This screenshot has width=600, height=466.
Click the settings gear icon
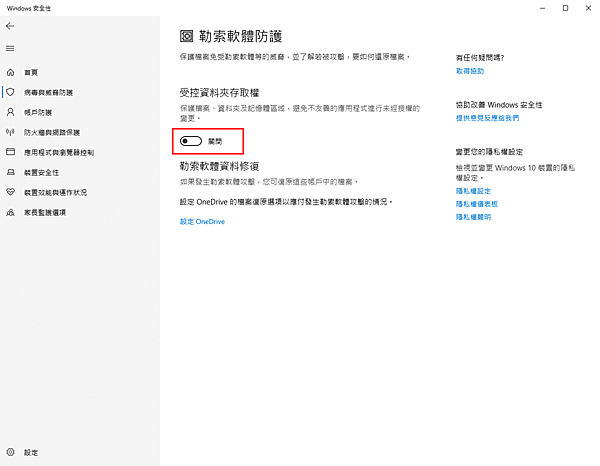(x=10, y=452)
